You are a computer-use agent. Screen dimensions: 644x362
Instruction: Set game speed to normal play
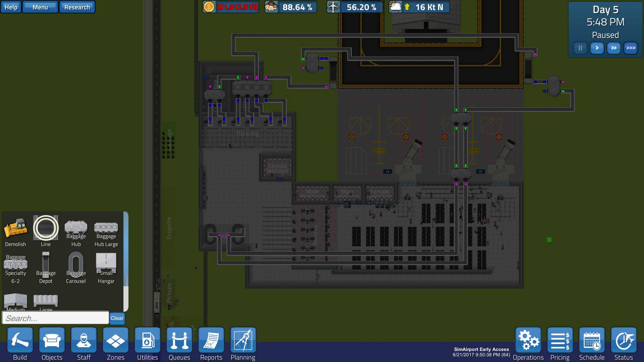coord(597,48)
